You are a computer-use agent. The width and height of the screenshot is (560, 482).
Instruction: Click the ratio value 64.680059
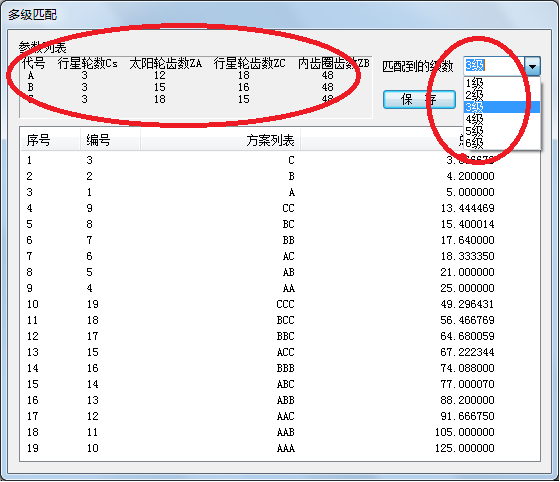click(x=468, y=336)
